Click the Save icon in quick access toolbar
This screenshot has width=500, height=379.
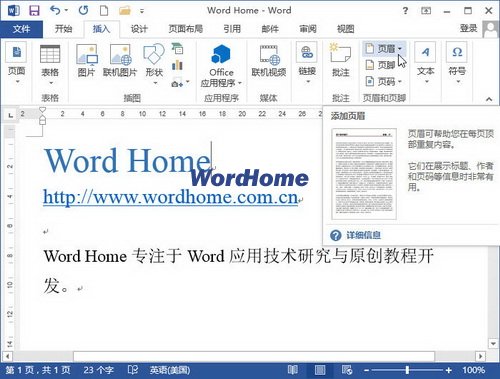tap(34, 10)
